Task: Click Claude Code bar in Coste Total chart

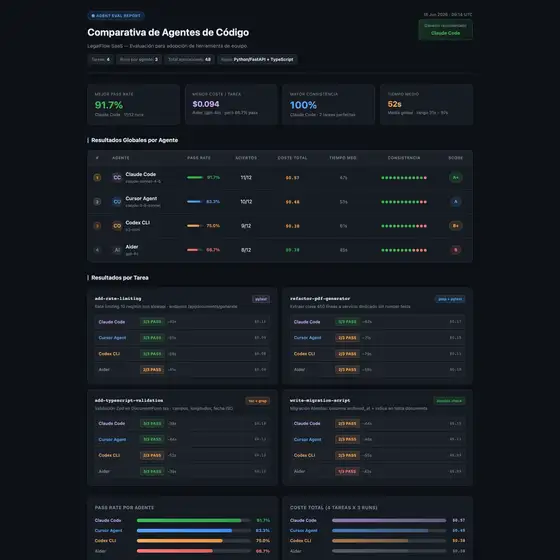Action: (x=389, y=521)
